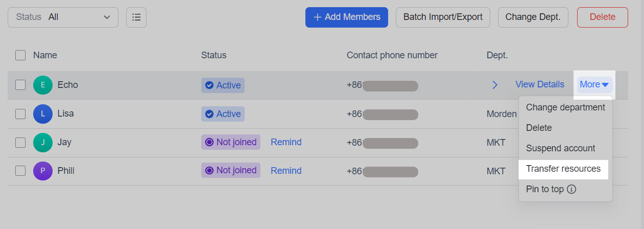644x229 pixels.
Task: Tick the checkbox for Echo
Action: [x=20, y=85]
